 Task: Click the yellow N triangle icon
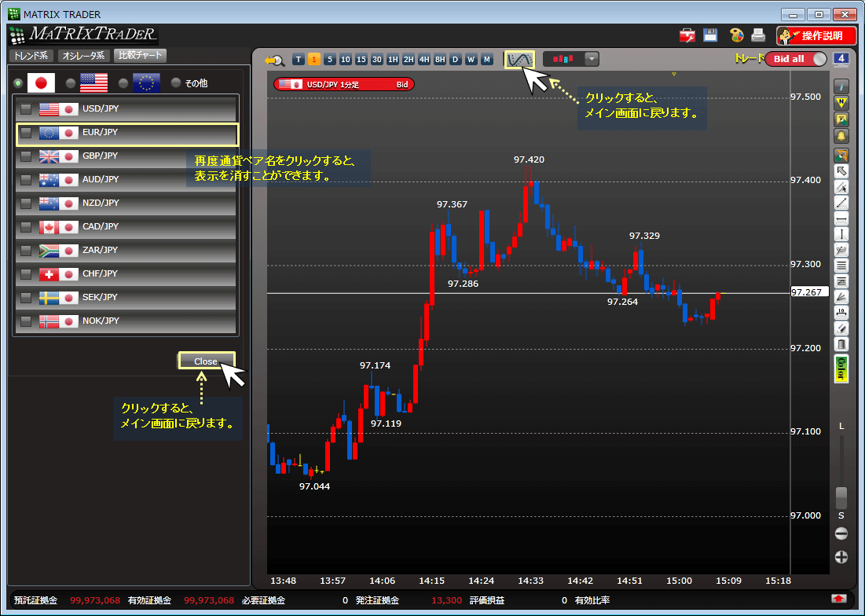pyautogui.click(x=841, y=103)
